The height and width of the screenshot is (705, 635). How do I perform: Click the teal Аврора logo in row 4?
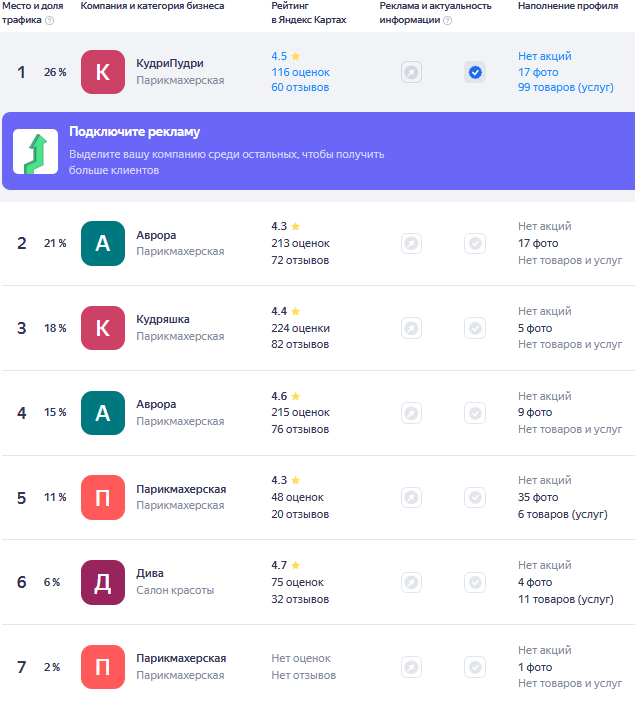click(103, 413)
